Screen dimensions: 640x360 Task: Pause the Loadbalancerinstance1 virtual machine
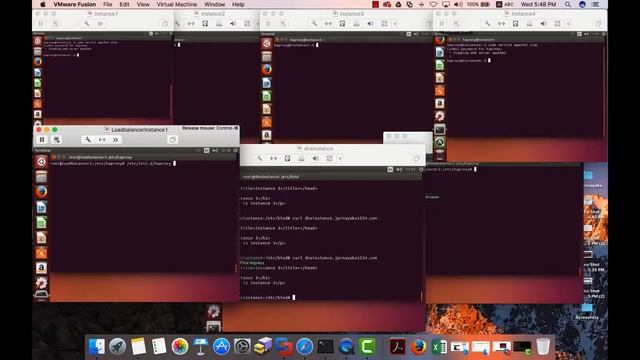[42, 140]
